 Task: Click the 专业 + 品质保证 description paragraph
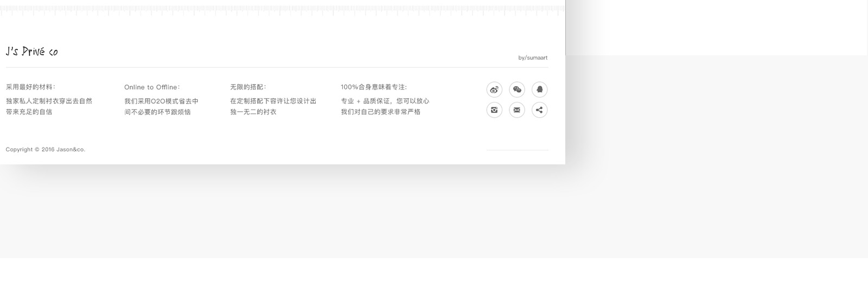(385, 106)
